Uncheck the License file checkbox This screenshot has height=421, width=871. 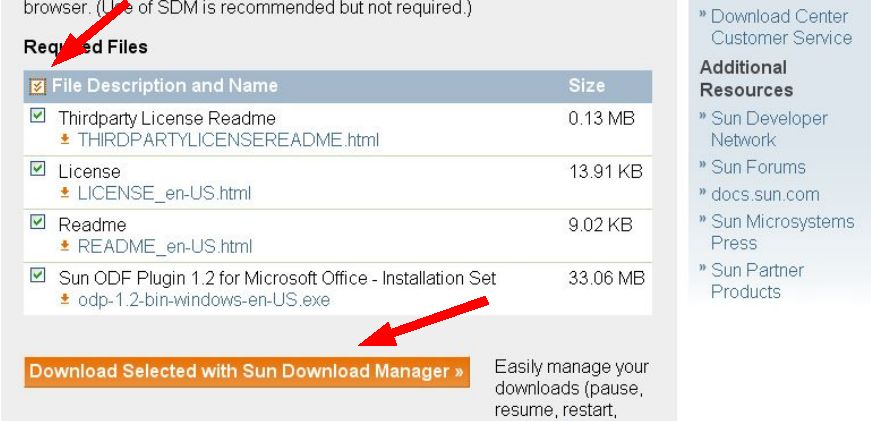[x=38, y=170]
